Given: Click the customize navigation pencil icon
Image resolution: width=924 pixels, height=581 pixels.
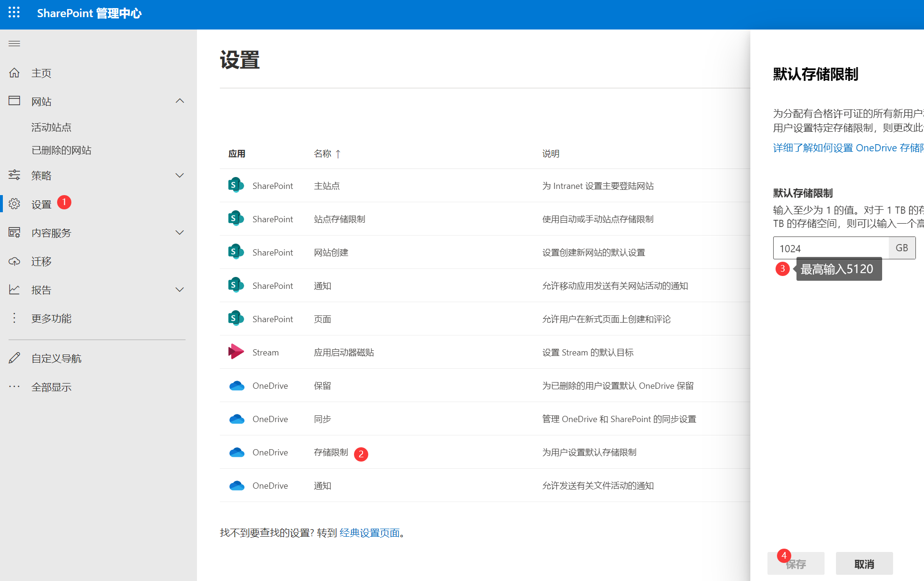Looking at the screenshot, I should (14, 358).
